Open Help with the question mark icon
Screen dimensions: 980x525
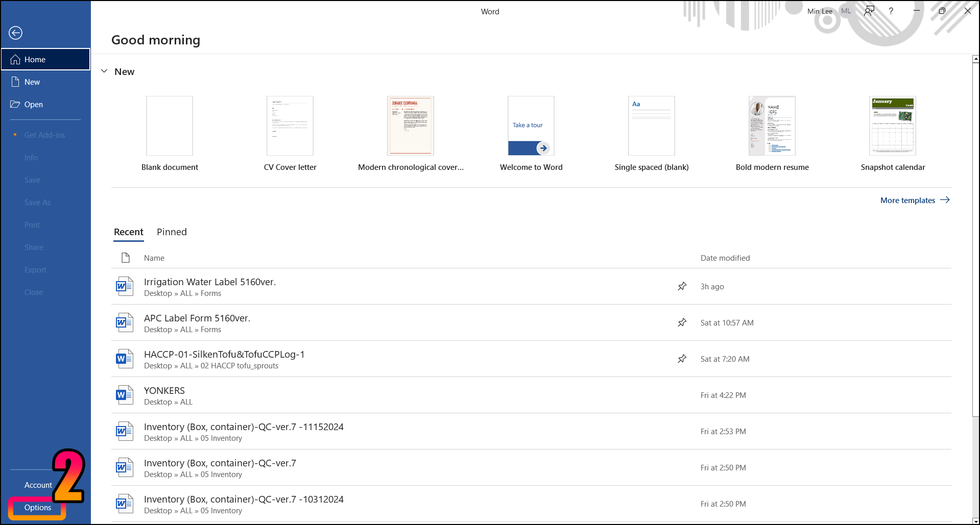click(891, 11)
